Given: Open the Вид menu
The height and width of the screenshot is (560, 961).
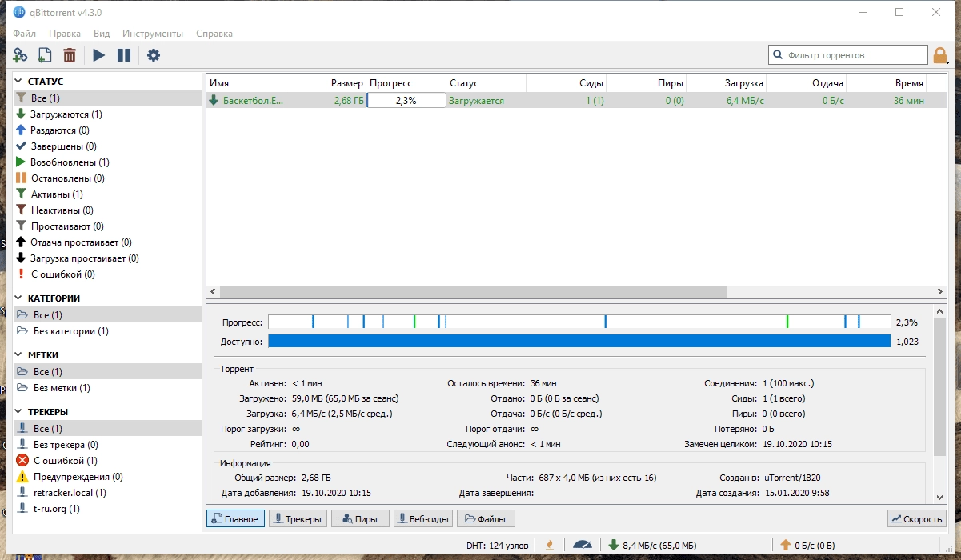Looking at the screenshot, I should (x=102, y=34).
